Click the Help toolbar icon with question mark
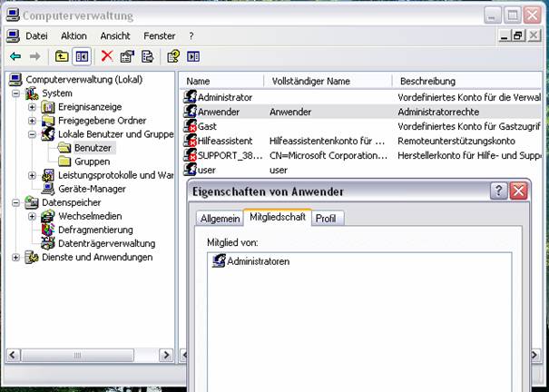 pos(173,56)
